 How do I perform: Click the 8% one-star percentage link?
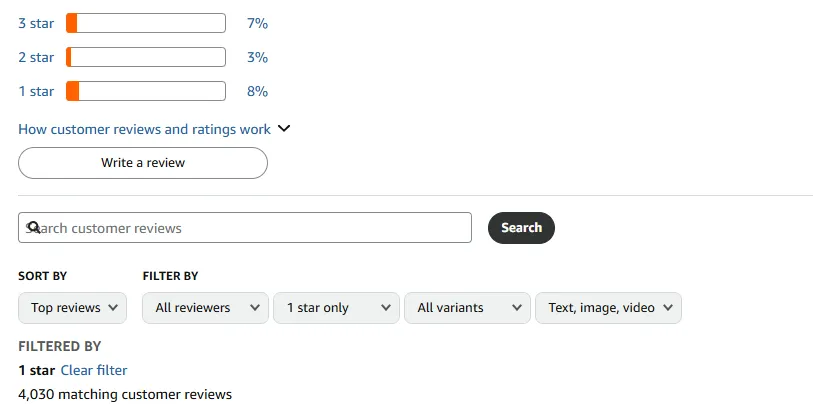(257, 91)
